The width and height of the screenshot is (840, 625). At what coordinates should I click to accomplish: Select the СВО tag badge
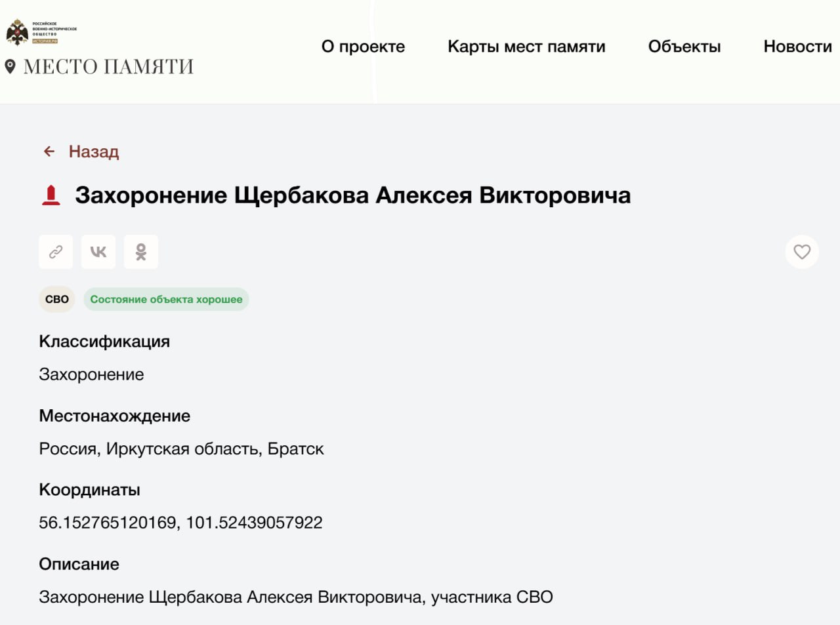pyautogui.click(x=57, y=299)
